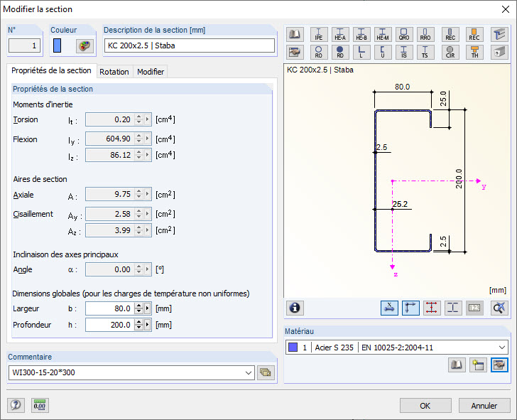The height and width of the screenshot is (420, 517).
Task: Close the Modifier la section dialog
Action: [x=506, y=9]
